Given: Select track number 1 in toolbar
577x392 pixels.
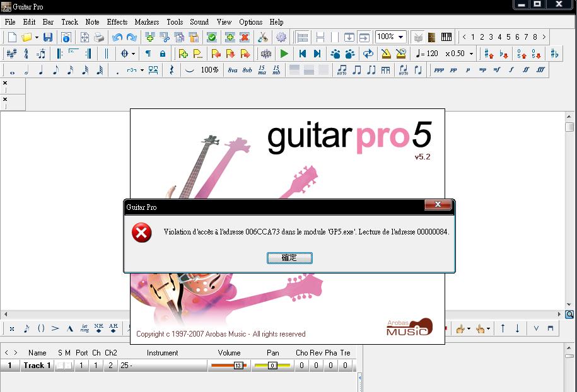Looking at the screenshot, I should click(x=473, y=37).
